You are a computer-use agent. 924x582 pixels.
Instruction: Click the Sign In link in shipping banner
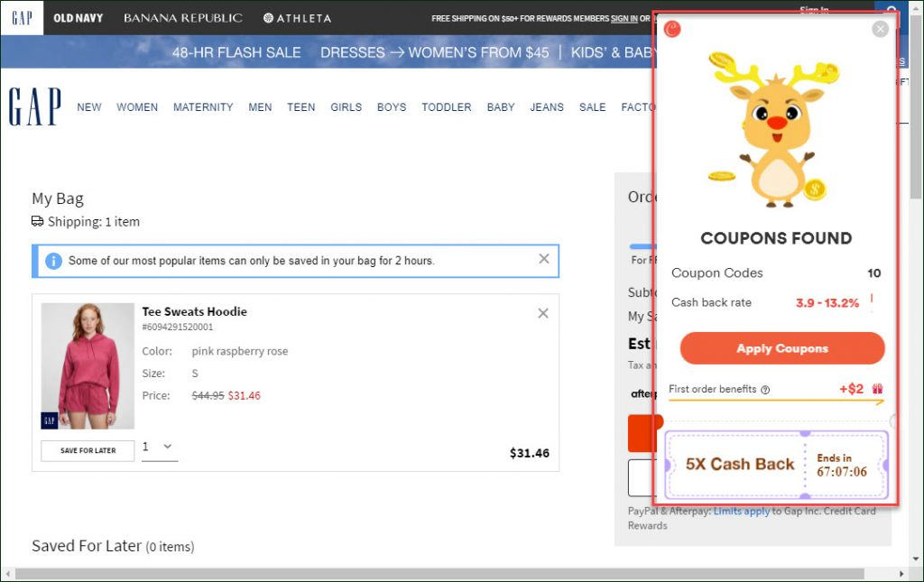pos(624,18)
